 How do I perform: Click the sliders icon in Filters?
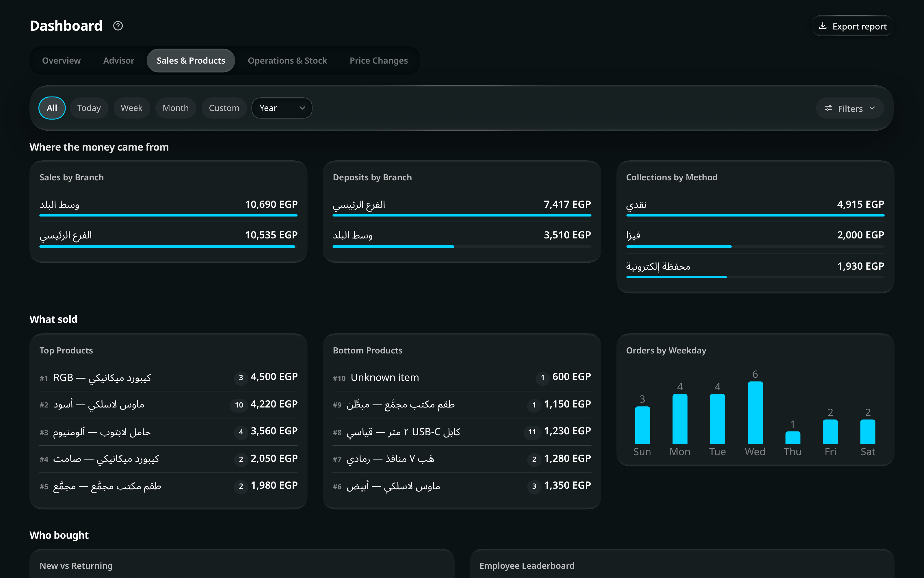pyautogui.click(x=828, y=108)
